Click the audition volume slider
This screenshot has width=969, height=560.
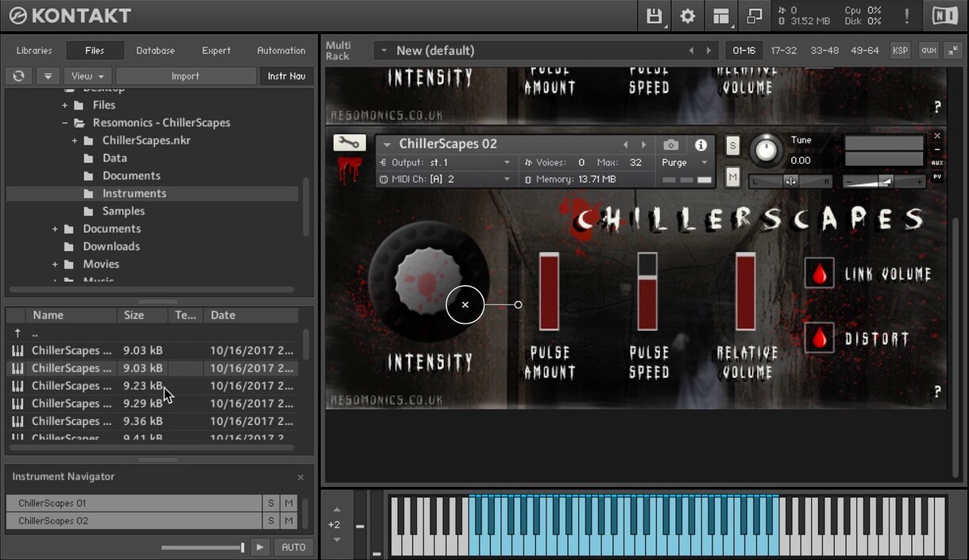pos(203,547)
